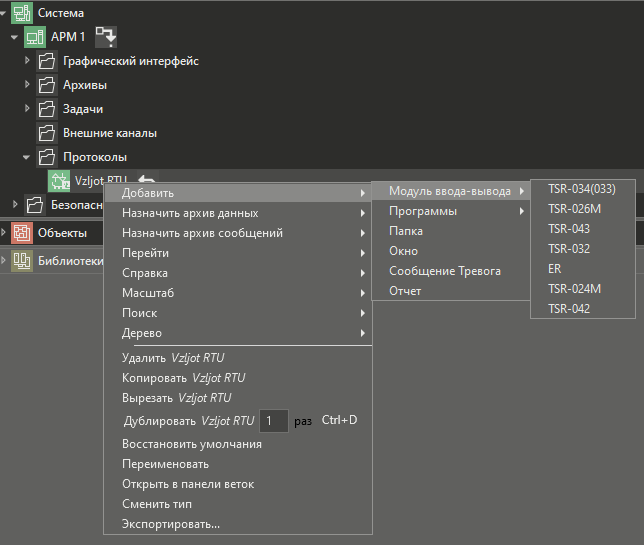This screenshot has height=545, width=644.
Task: Collapse the АРМ 1 tree node
Action: tap(14, 37)
